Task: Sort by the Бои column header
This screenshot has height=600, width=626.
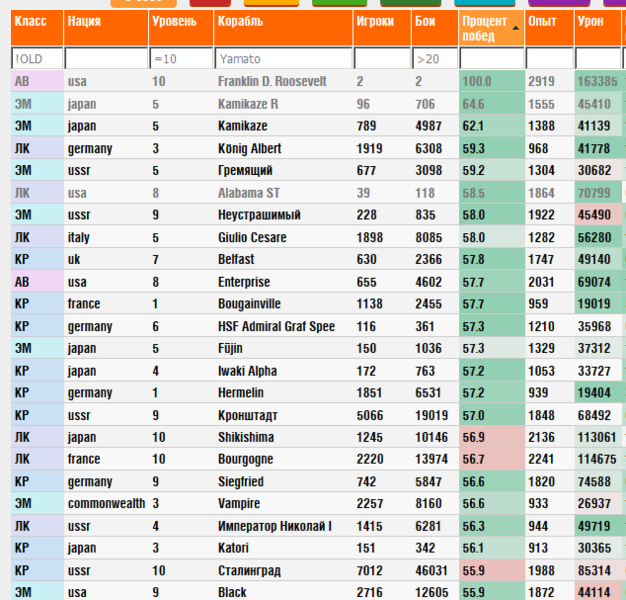Action: pyautogui.click(x=424, y=21)
